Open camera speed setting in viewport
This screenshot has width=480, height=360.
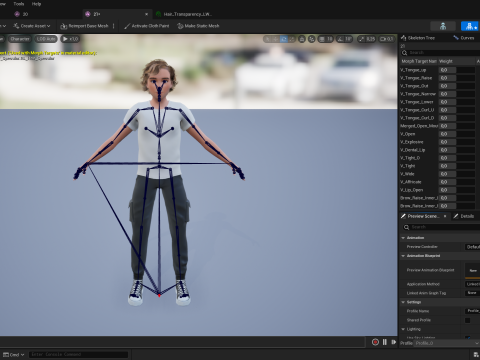point(386,39)
